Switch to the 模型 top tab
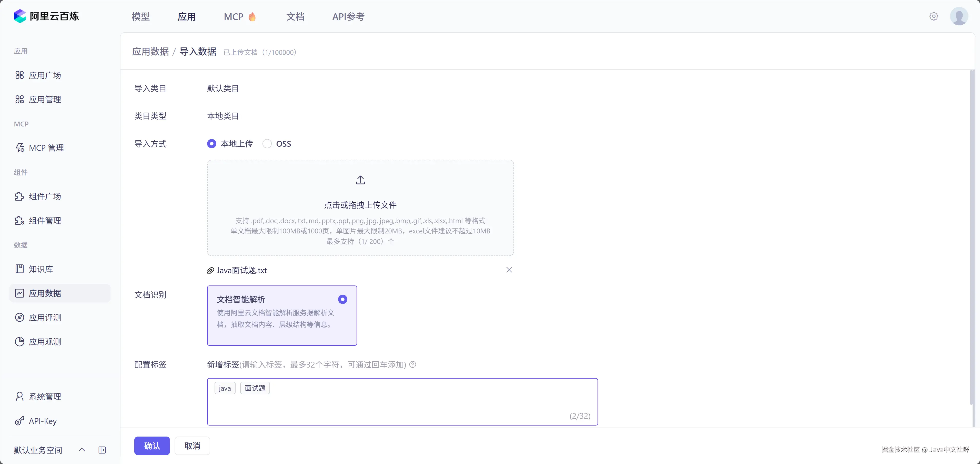Viewport: 980px width, 464px height. [x=140, y=17]
